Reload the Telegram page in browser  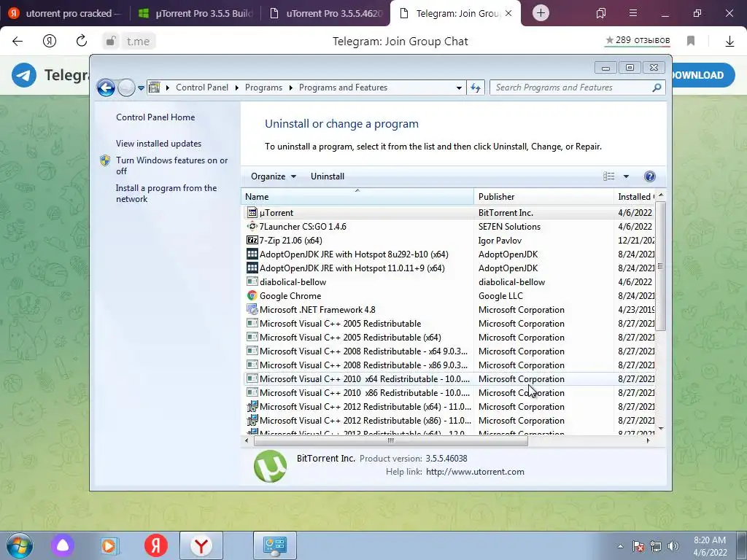point(82,41)
